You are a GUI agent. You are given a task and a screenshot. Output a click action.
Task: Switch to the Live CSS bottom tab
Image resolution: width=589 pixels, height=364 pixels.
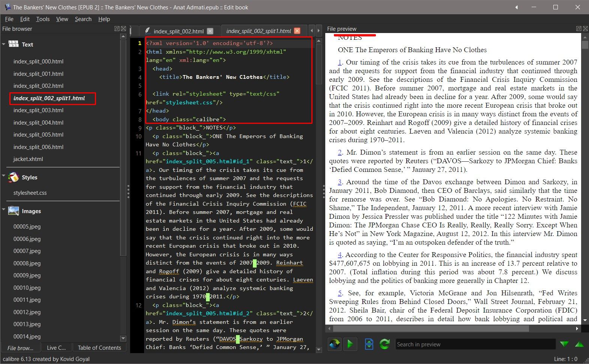click(x=56, y=348)
